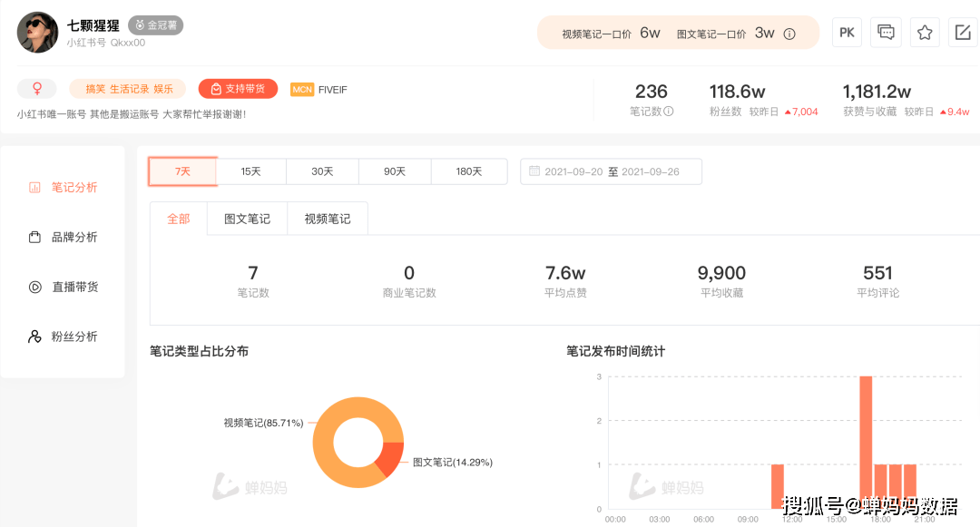
Task: Click the edit note pencil icon
Action: [963, 33]
